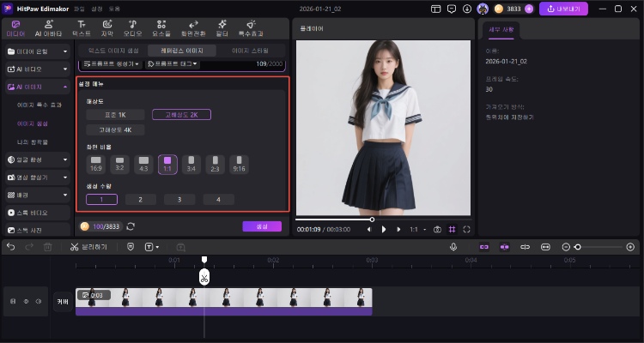Screen dimensions: 644x343
Task: Open the 미디어 media toolbar section
Action: click(15, 28)
